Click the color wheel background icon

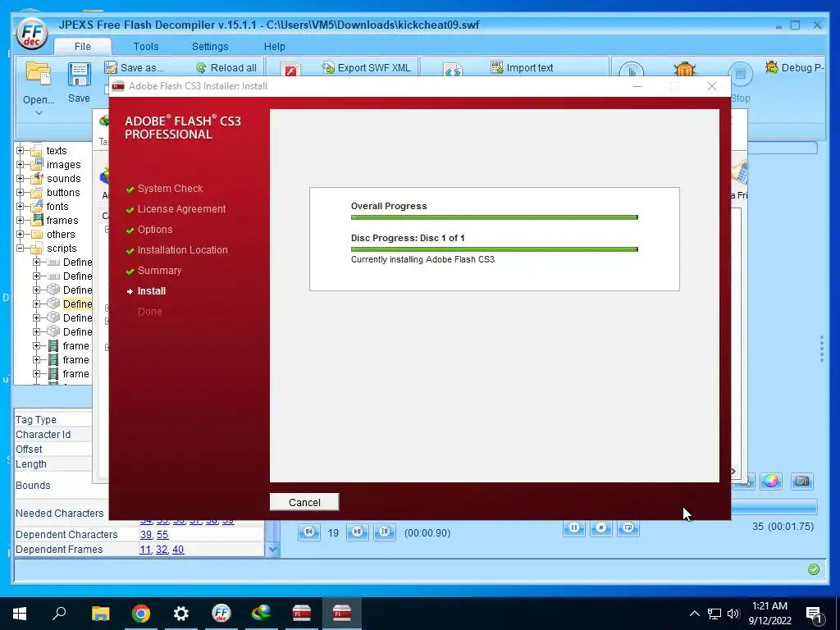tap(771, 481)
